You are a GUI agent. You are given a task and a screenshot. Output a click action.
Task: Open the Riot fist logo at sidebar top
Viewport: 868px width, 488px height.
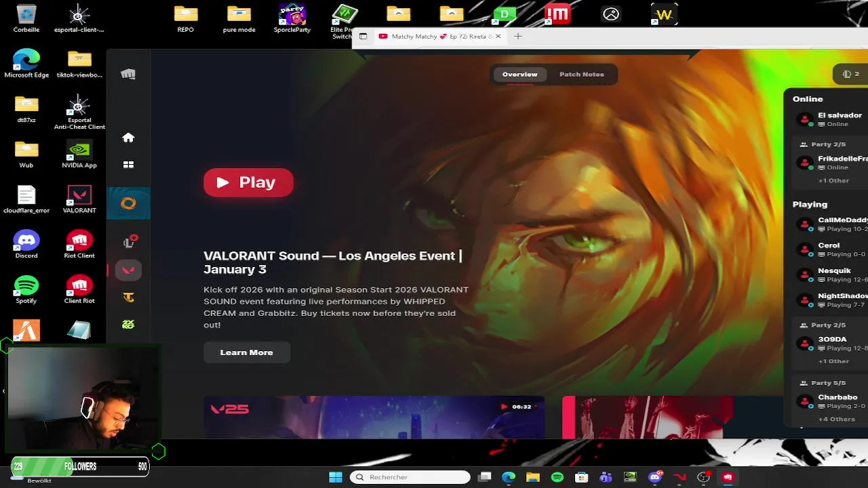tap(128, 74)
